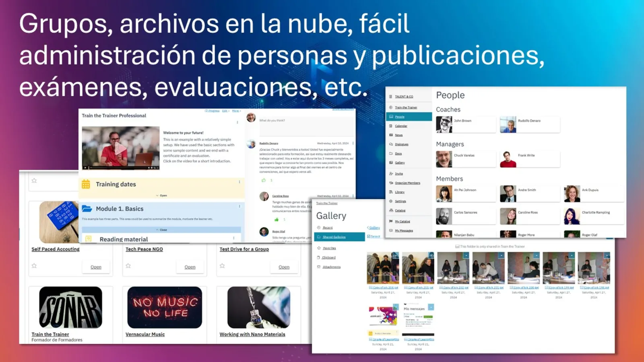Screen dimensions: 644x362
Task: Collapse Module 1. Basics using Close
Action: coord(162,230)
